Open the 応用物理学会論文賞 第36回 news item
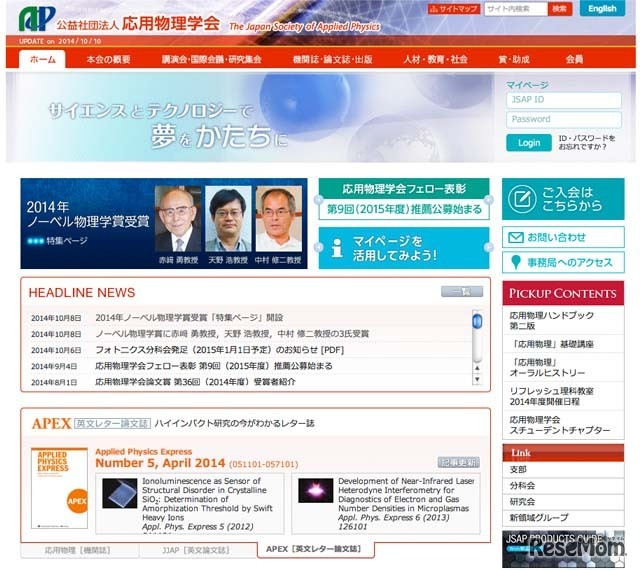This screenshot has height=570, width=640. coord(195,382)
